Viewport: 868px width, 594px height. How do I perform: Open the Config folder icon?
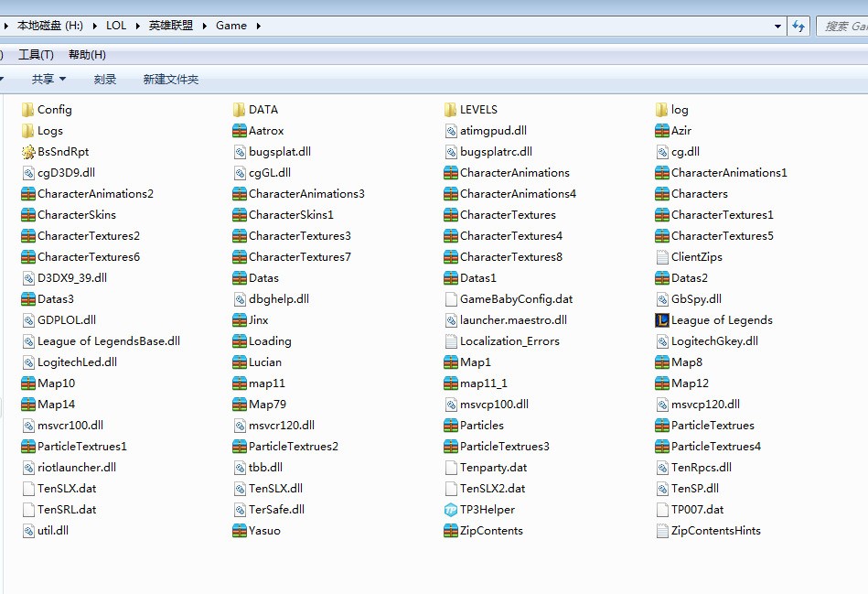coord(27,110)
